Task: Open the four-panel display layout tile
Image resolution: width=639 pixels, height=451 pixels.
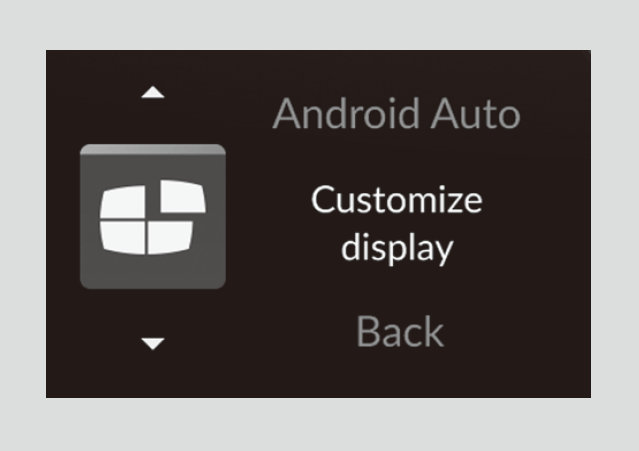Action: point(153,217)
